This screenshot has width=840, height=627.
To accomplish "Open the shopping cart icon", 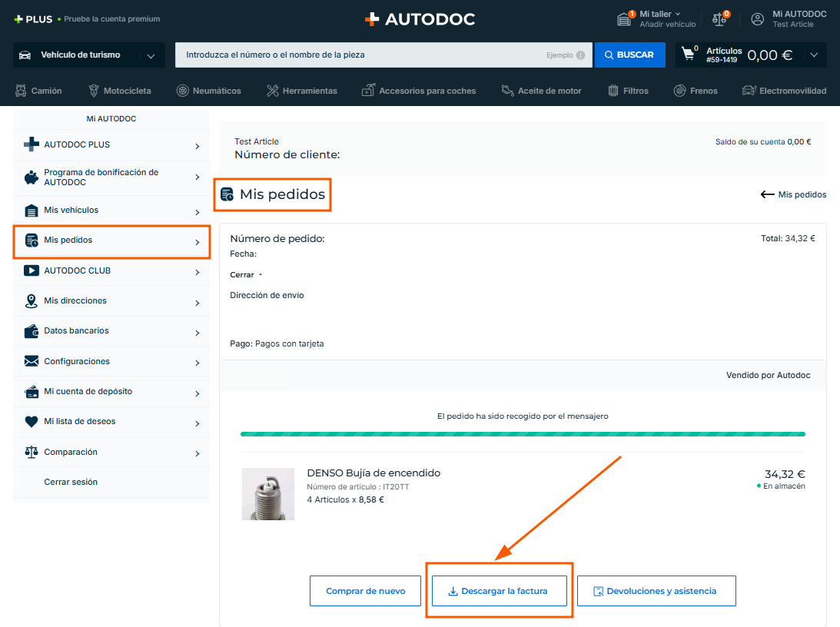I will (x=689, y=55).
